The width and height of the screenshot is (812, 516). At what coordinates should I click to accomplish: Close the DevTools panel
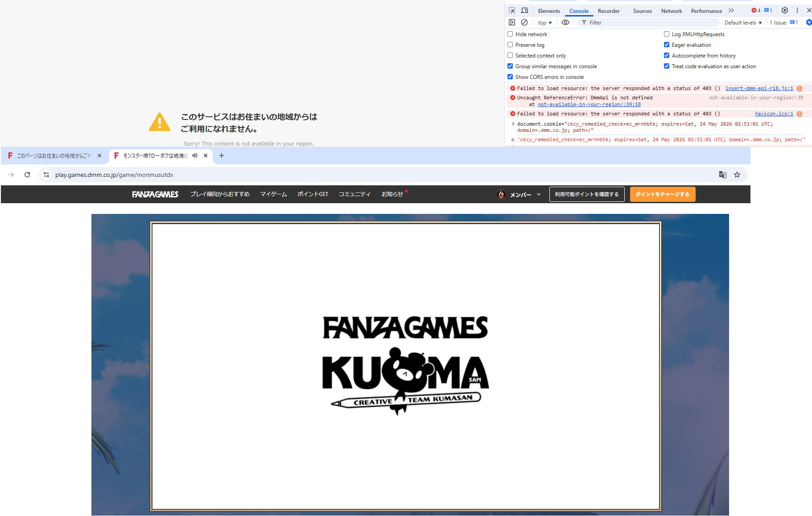click(x=809, y=10)
